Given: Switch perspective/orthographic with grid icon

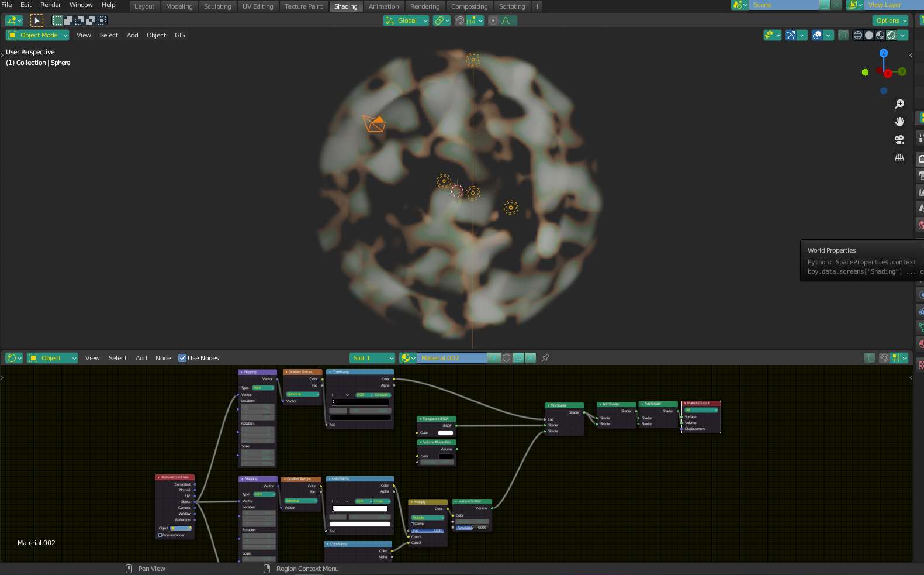Looking at the screenshot, I should pyautogui.click(x=899, y=158).
